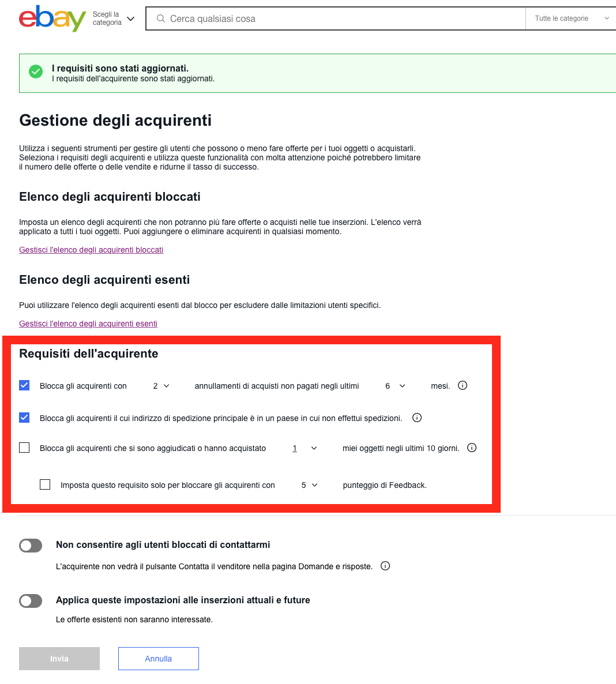Open info icon beside Contatta il venditore text
The width and height of the screenshot is (616, 684).
[x=385, y=566]
